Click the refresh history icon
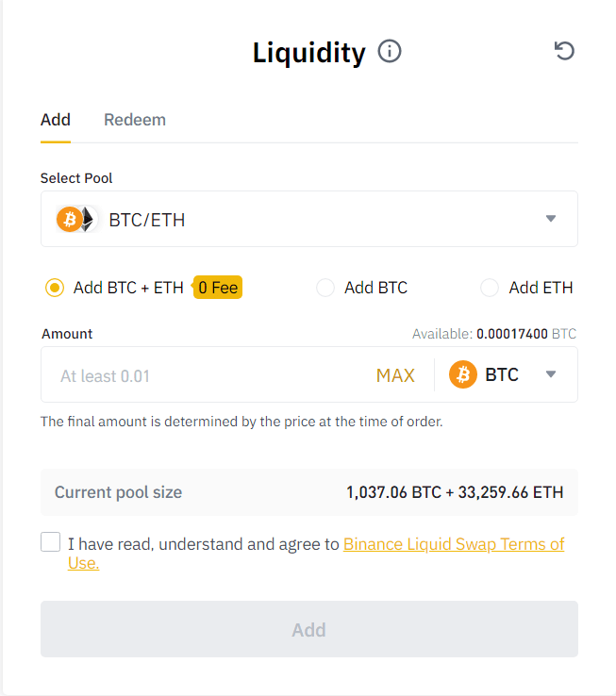Viewport: 616px width, 696px height. [564, 51]
